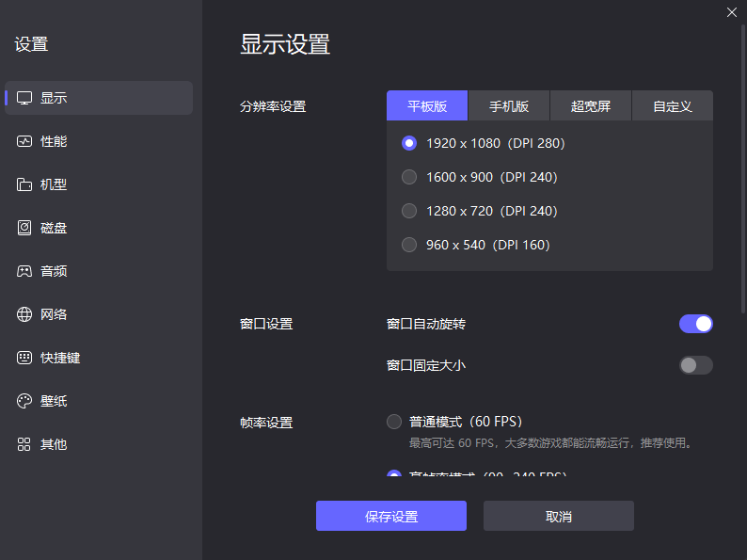
Task: Click the 帧率设置 label
Action: (x=266, y=423)
